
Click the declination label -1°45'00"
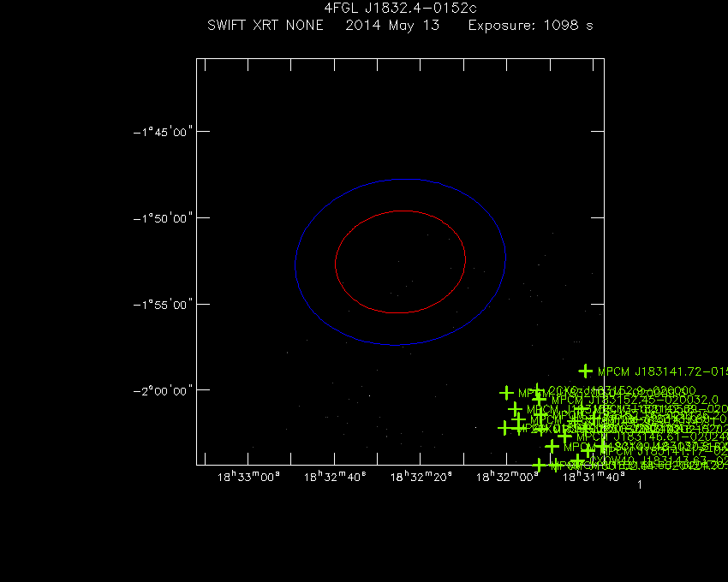point(163,132)
